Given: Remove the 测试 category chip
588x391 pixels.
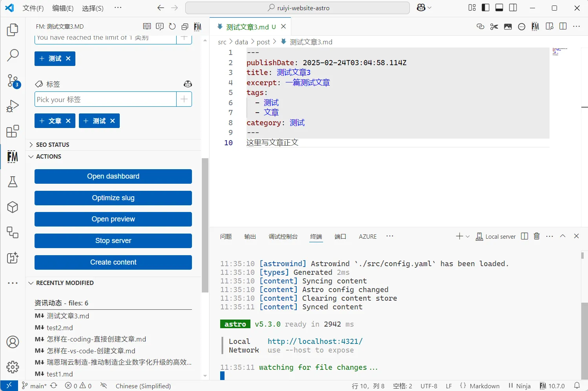Looking at the screenshot, I should pyautogui.click(x=68, y=58).
